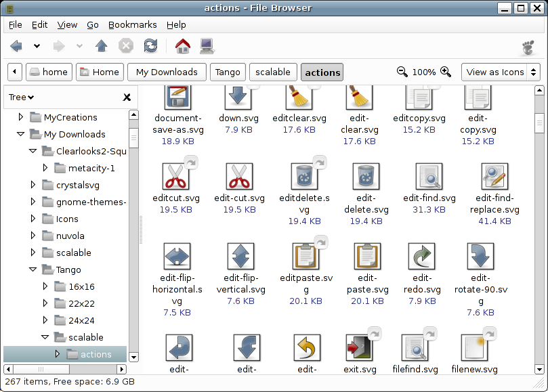Select the gnome-themes- folder in tree
Screen dimensions: 548x392
(x=91, y=202)
